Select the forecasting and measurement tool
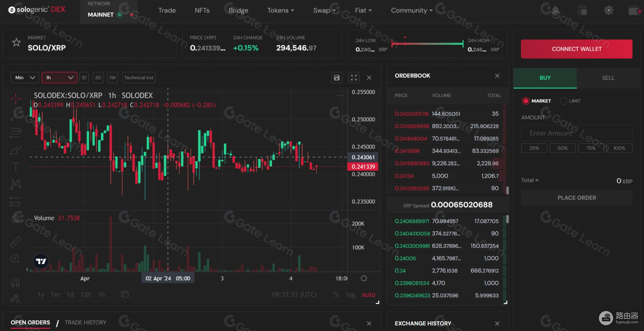Screen dimensions: 644x331 click(15, 202)
